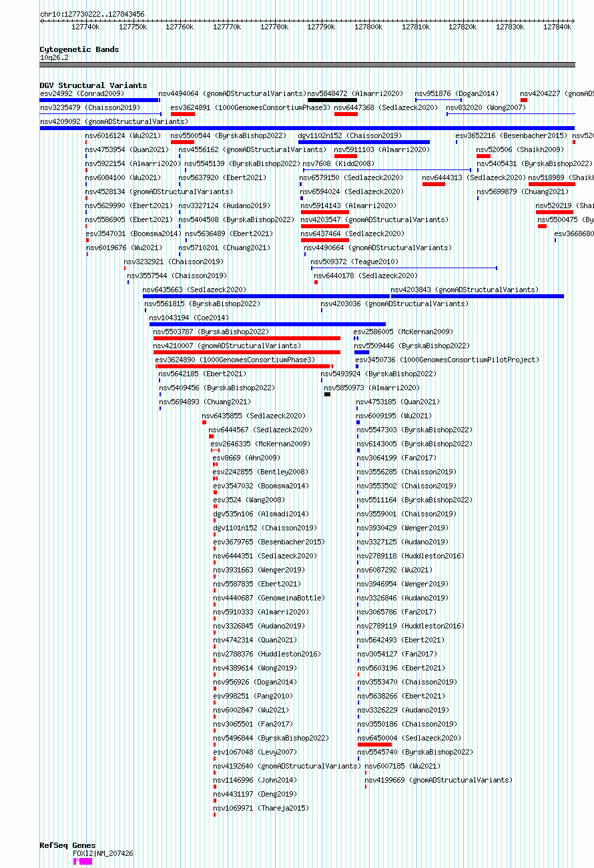Select blue bar of nsv1043194 (Coe2014)
594x868 pixels.
point(267,324)
